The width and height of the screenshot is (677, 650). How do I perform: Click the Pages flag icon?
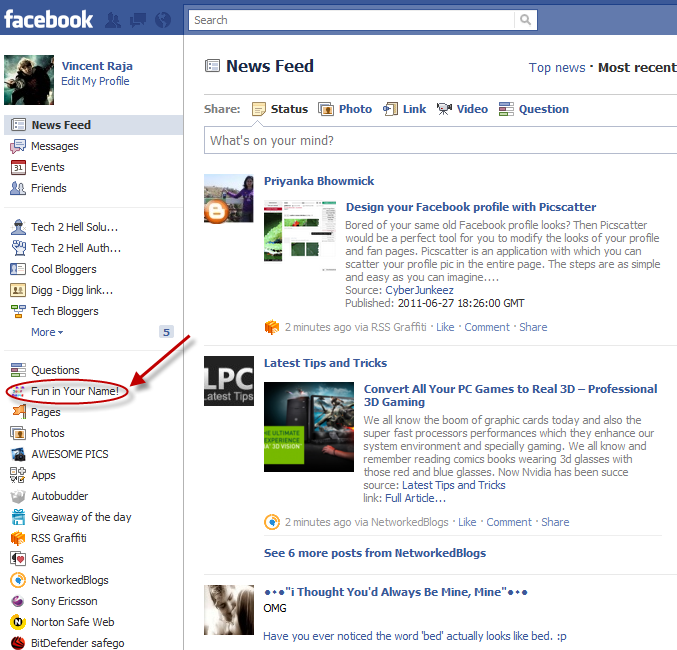pyautogui.click(x=19, y=411)
